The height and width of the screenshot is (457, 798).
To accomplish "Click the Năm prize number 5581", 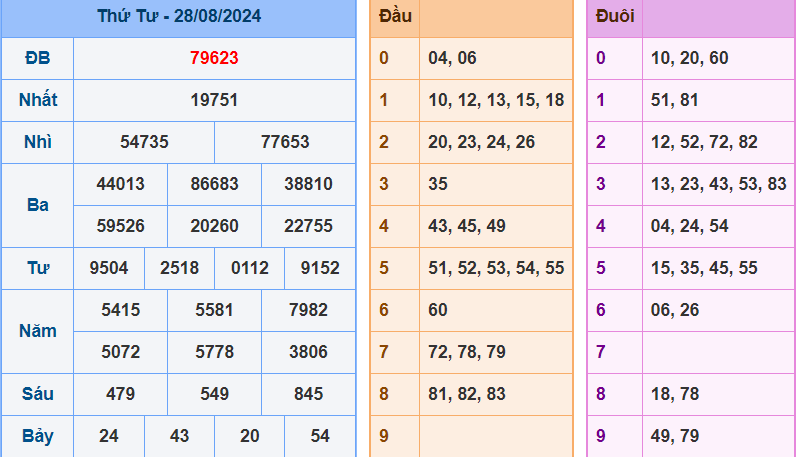I will point(214,310).
